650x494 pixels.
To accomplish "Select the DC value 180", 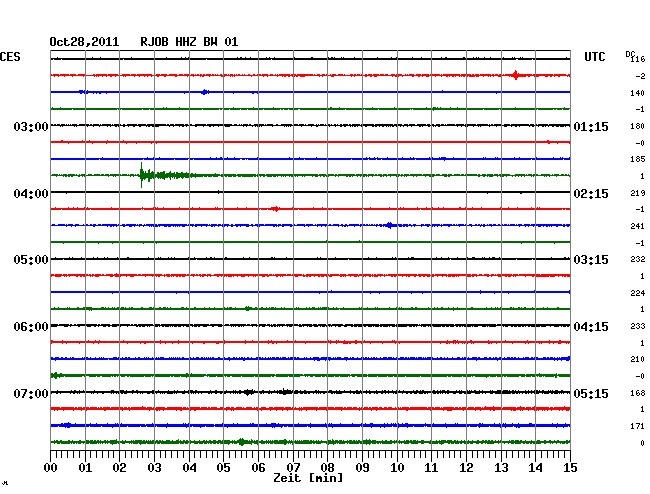I will pyautogui.click(x=637, y=126).
